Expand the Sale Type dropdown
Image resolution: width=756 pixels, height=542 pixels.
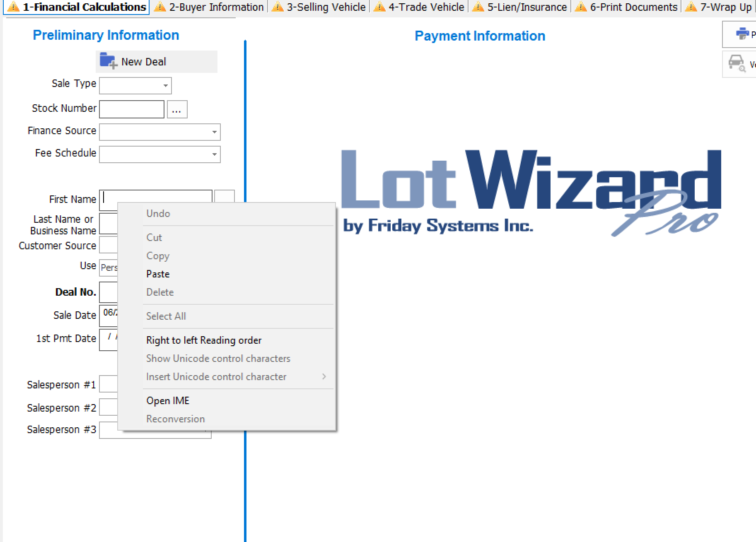coord(165,86)
